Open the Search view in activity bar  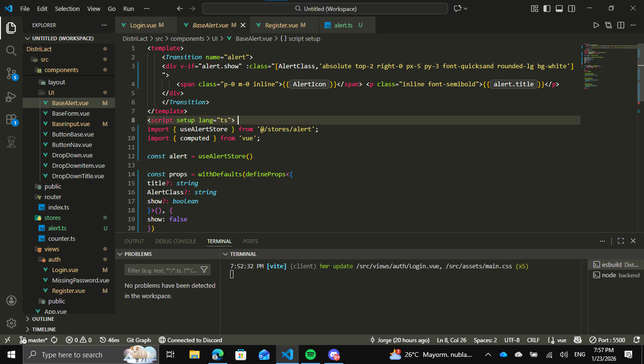[x=11, y=51]
